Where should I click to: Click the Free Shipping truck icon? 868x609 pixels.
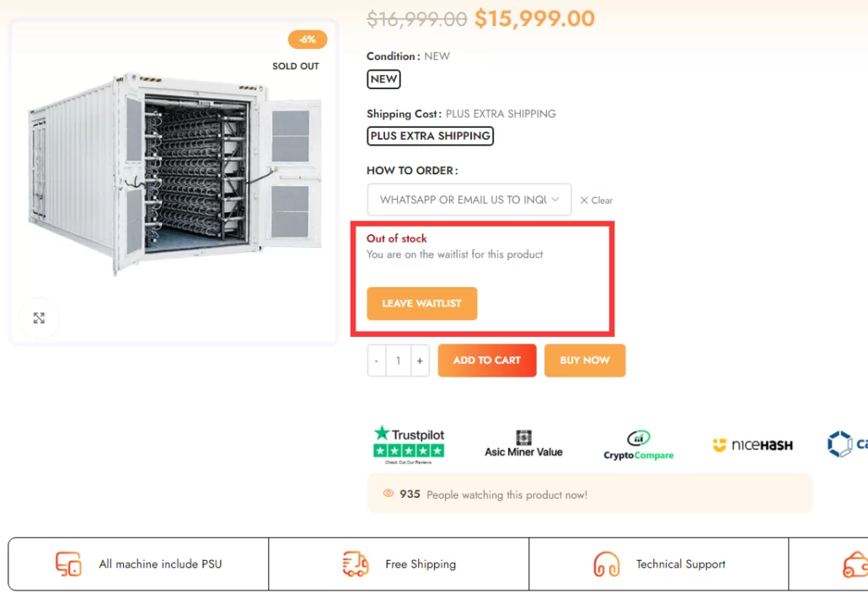[356, 564]
